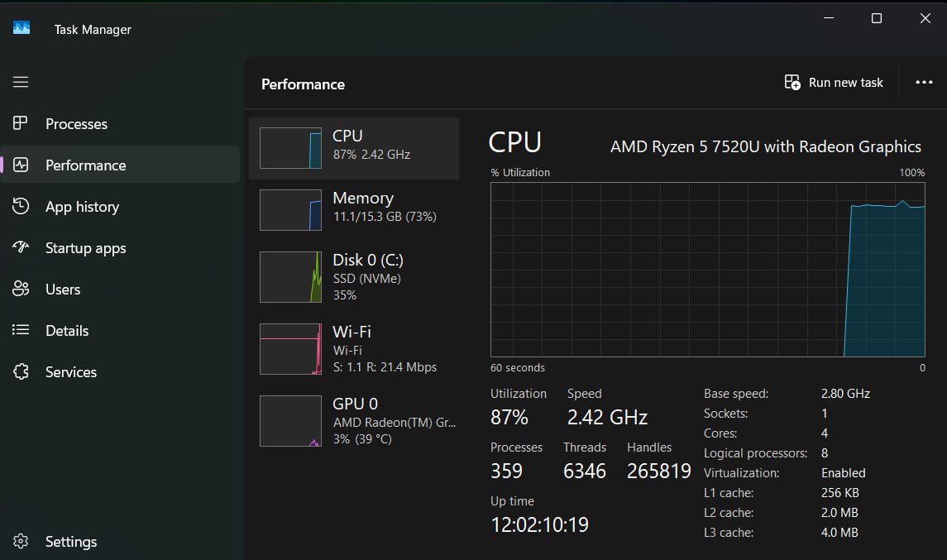Select the GPU 0 AMD Radeon entry
The image size is (947, 560).
tap(354, 421)
